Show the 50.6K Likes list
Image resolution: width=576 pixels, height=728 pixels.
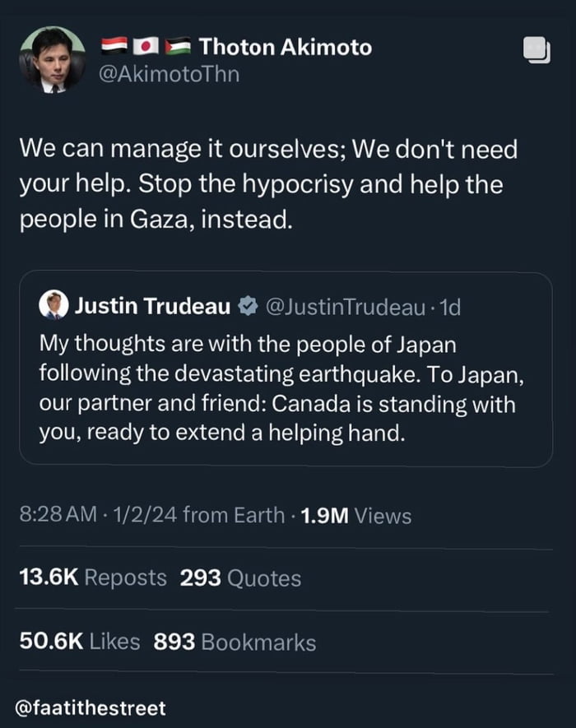coord(79,641)
